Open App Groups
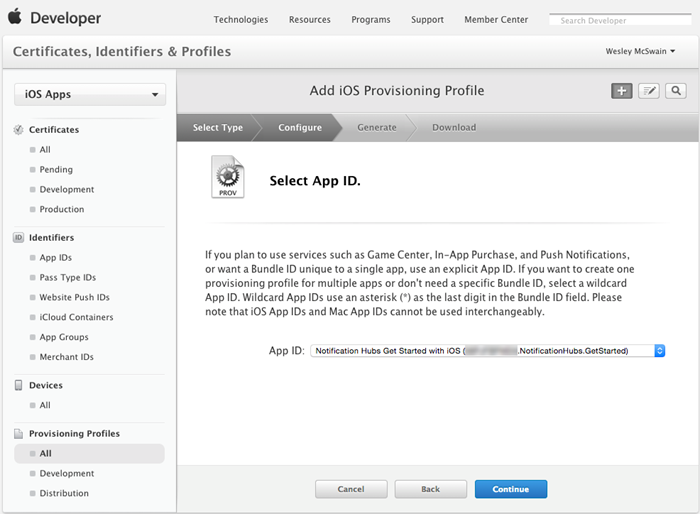This screenshot has height=514, width=700. click(64, 337)
